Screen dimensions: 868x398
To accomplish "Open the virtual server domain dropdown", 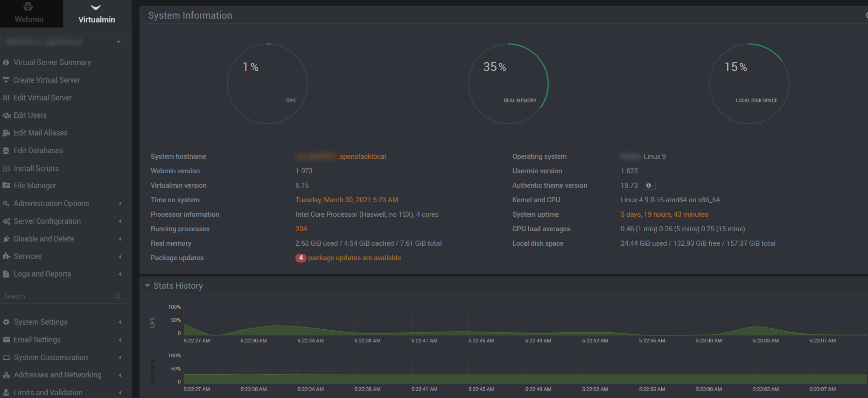I will (63, 42).
